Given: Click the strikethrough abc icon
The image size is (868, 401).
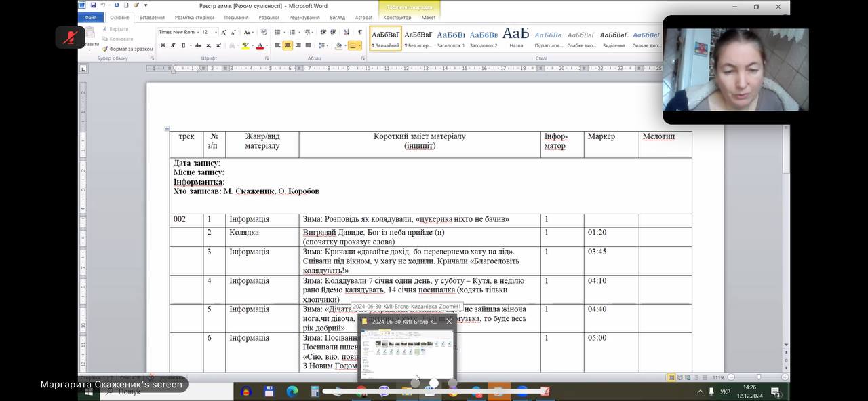Looking at the screenshot, I should (198, 45).
